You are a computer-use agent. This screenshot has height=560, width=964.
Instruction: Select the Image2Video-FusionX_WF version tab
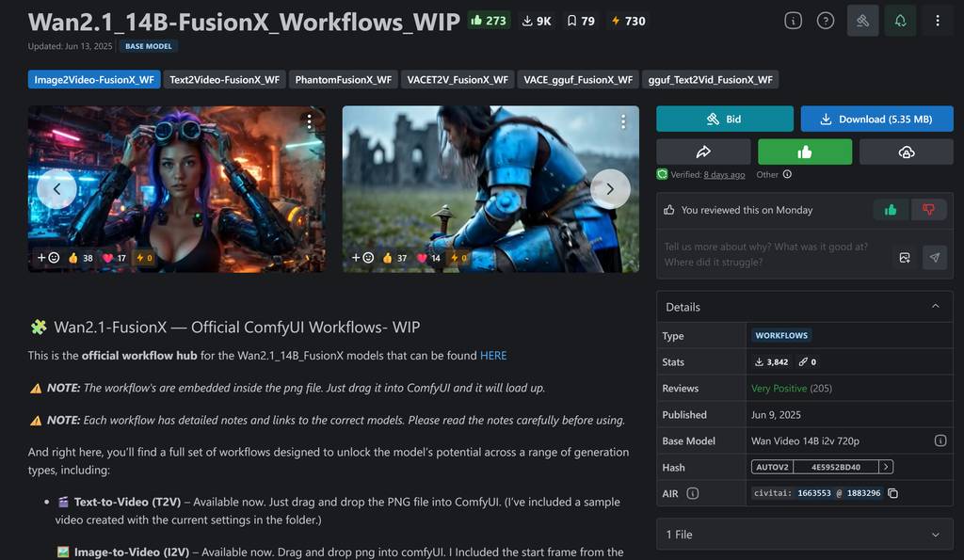(94, 79)
